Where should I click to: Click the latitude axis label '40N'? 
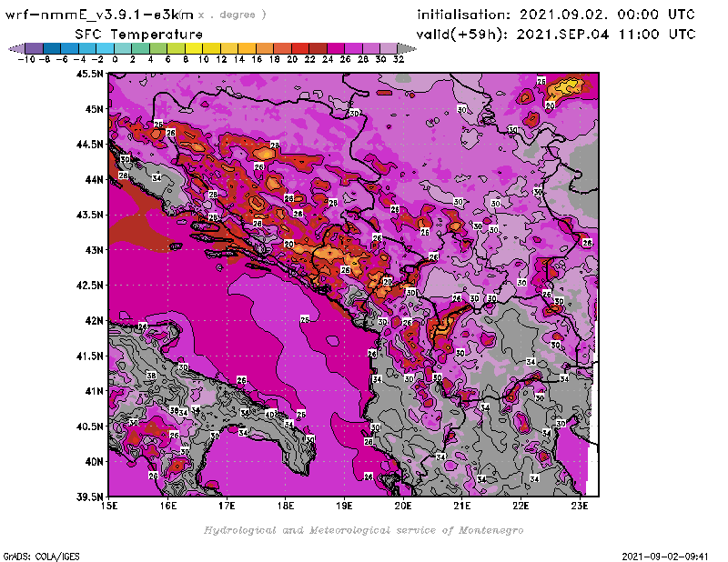94,462
